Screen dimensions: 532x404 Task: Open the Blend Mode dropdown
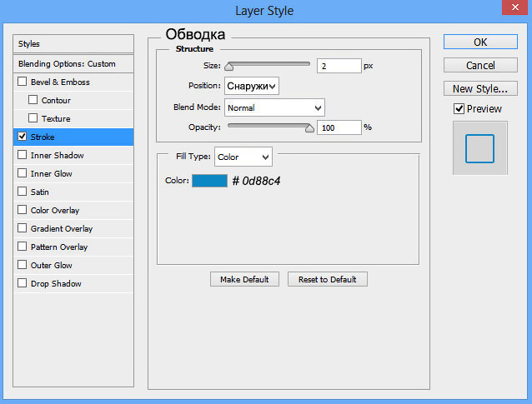coord(274,107)
